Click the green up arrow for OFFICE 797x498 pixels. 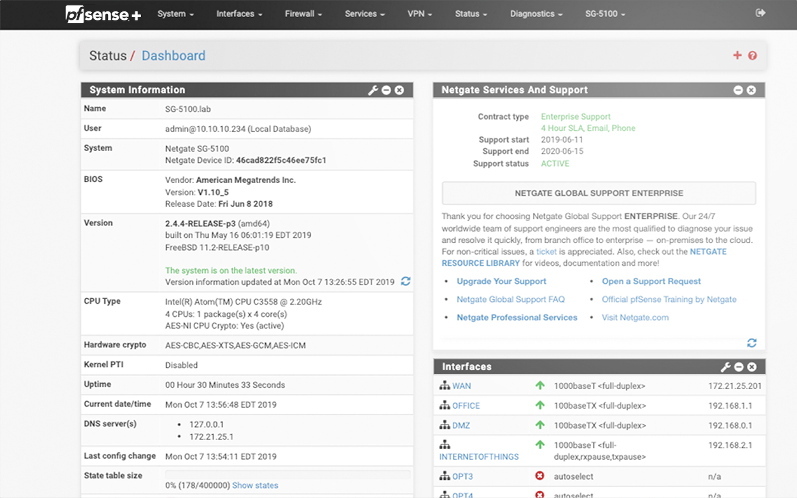click(540, 405)
